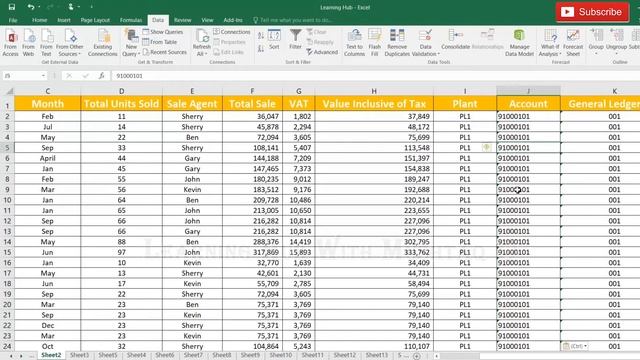Click the Insert Function fx icon

pyautogui.click(x=102, y=76)
